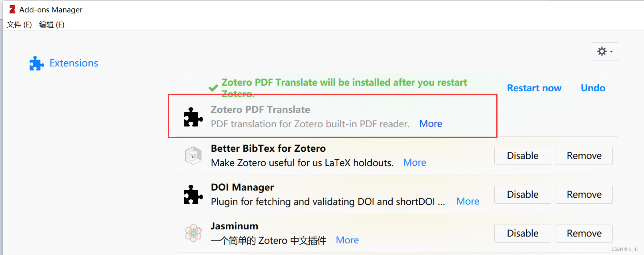The image size is (644, 255).
Task: Click the green checkmark next to install message
Action: (x=213, y=88)
